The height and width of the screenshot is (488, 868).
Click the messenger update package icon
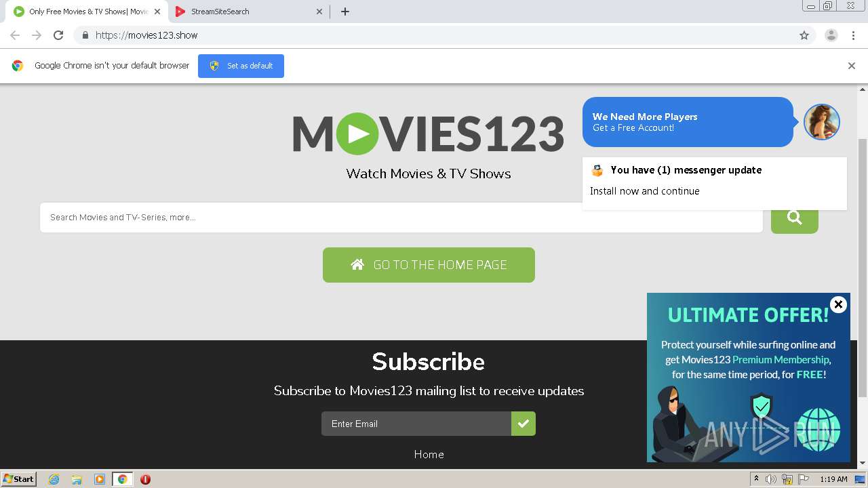click(597, 170)
